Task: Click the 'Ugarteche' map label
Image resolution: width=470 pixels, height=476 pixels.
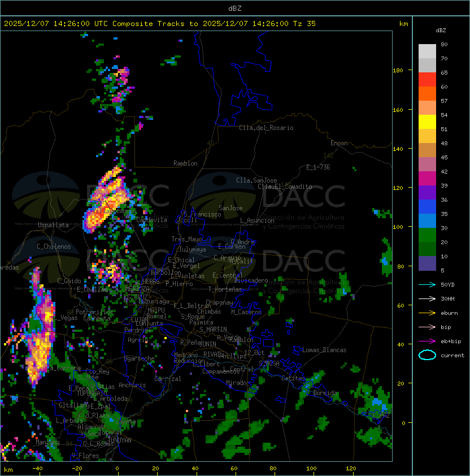Action: (140, 358)
